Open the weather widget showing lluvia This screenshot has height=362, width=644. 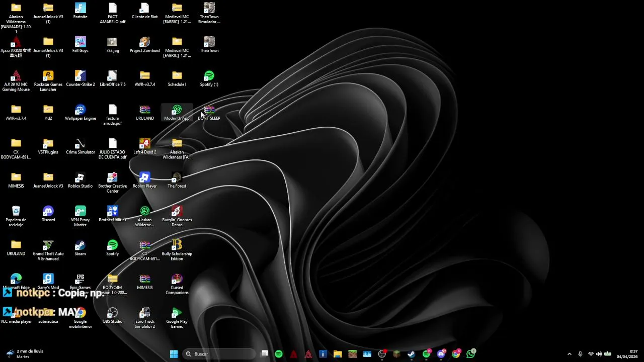pos(25,354)
